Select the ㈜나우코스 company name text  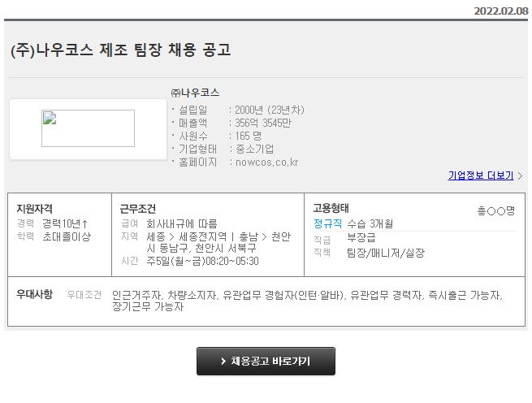pyautogui.click(x=195, y=93)
